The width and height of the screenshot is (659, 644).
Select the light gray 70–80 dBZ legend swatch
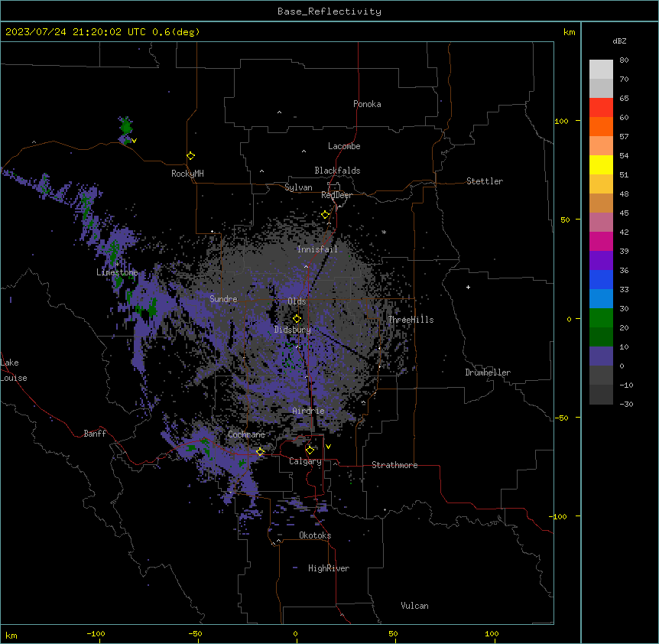[x=601, y=70]
